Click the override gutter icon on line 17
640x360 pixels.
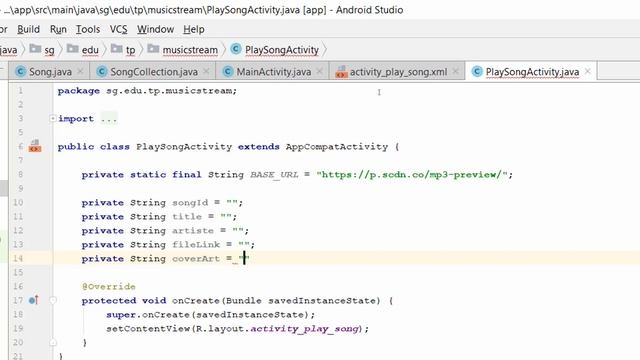coord(34,300)
